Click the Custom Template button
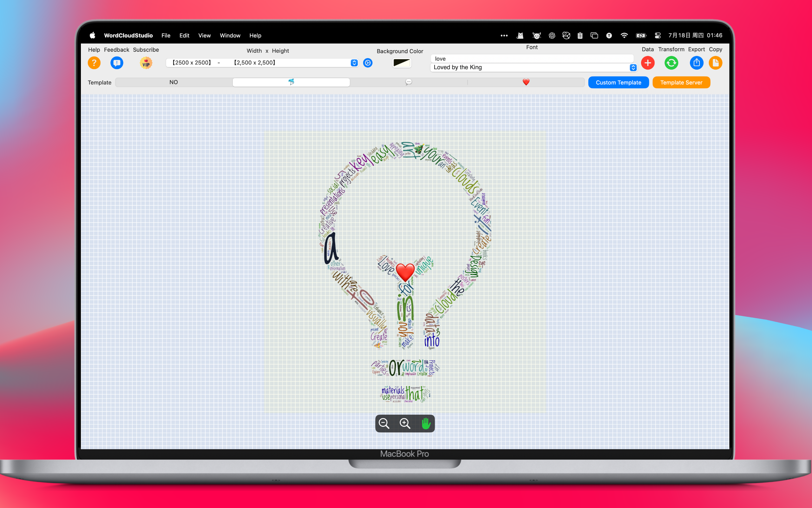812x508 pixels. [x=619, y=82]
